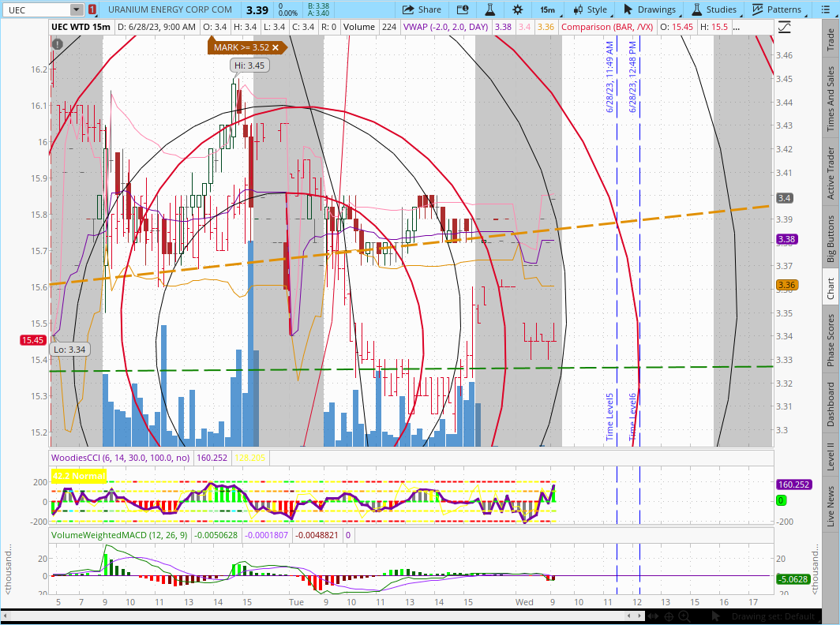Click the red number 1 link badge
Screen dimensions: 840x625
(92, 9)
